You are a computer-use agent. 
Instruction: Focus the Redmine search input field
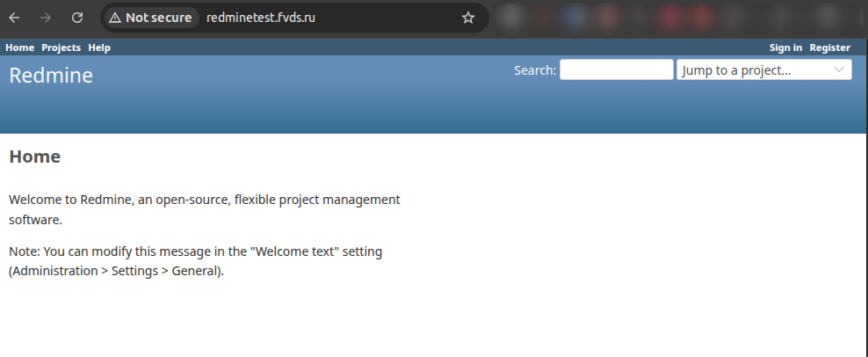616,70
